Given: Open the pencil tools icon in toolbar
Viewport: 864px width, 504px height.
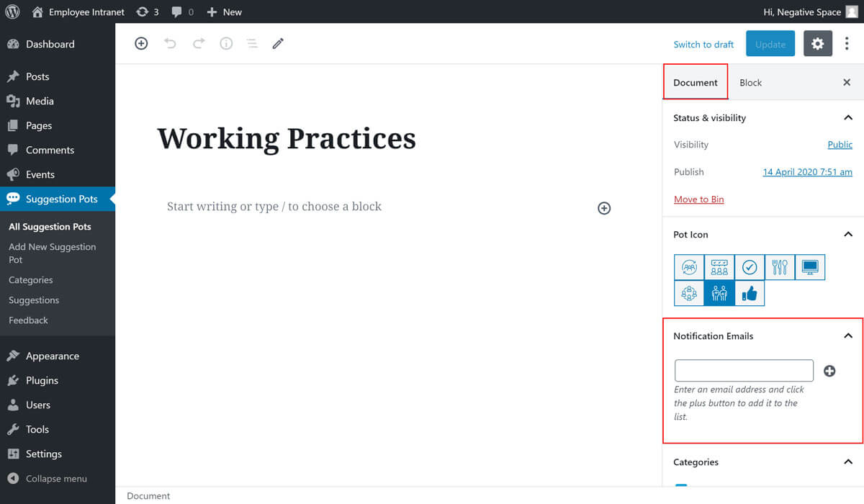Looking at the screenshot, I should coord(278,44).
